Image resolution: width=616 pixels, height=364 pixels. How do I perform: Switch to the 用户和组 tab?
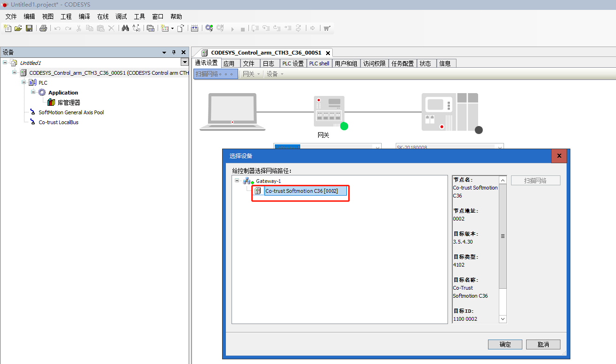[346, 63]
